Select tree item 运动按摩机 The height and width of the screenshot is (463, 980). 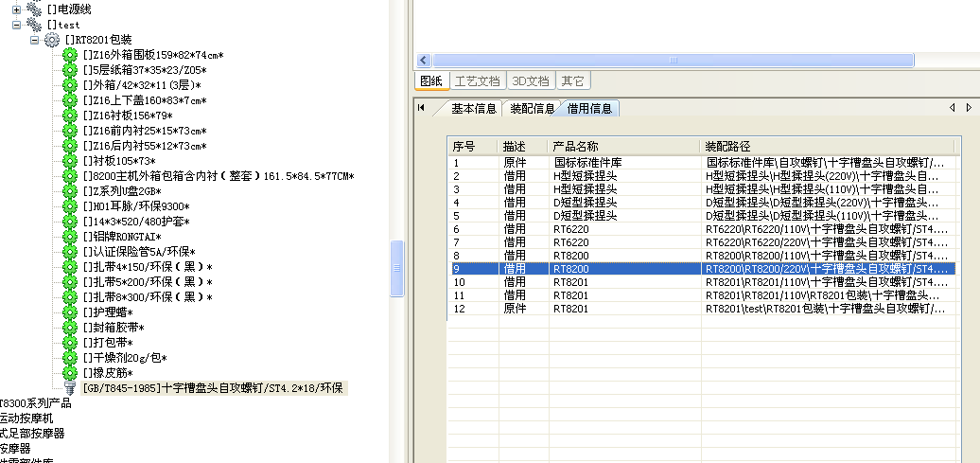click(26, 418)
